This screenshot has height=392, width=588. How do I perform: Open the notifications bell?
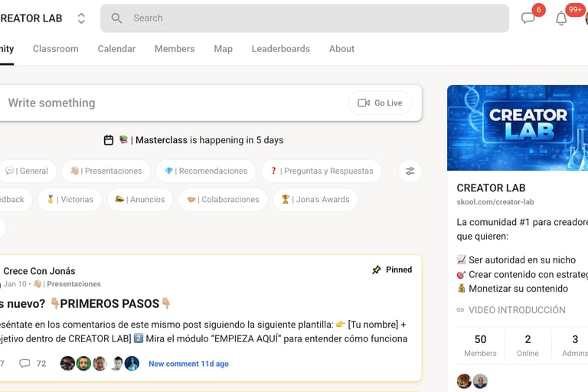click(x=561, y=18)
